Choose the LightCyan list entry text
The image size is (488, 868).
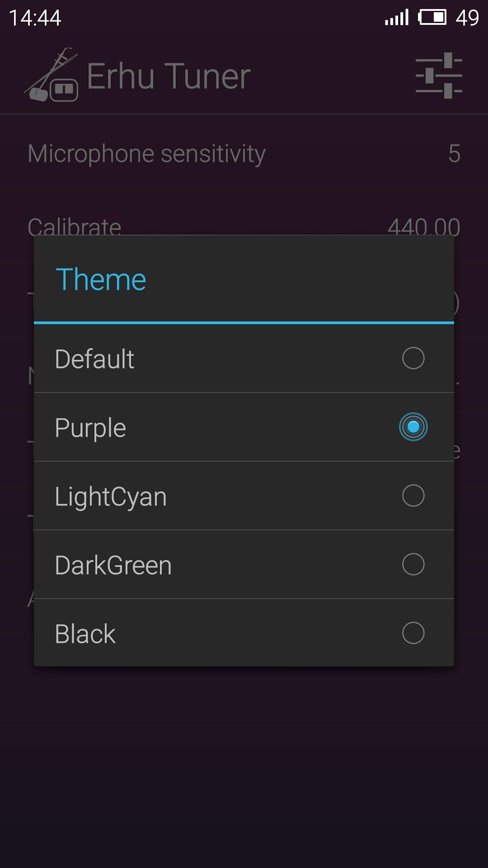pos(111,496)
